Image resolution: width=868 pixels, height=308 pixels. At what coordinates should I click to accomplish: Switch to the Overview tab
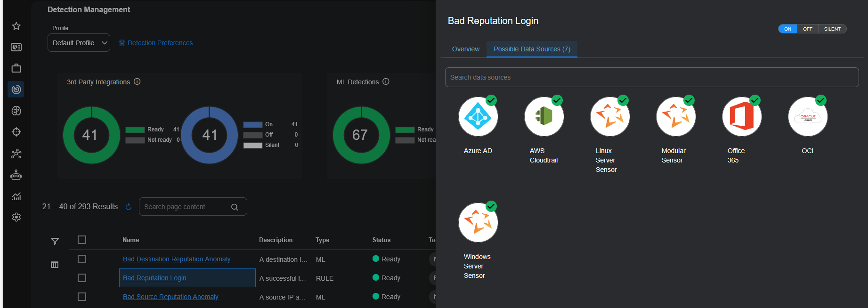coord(466,49)
